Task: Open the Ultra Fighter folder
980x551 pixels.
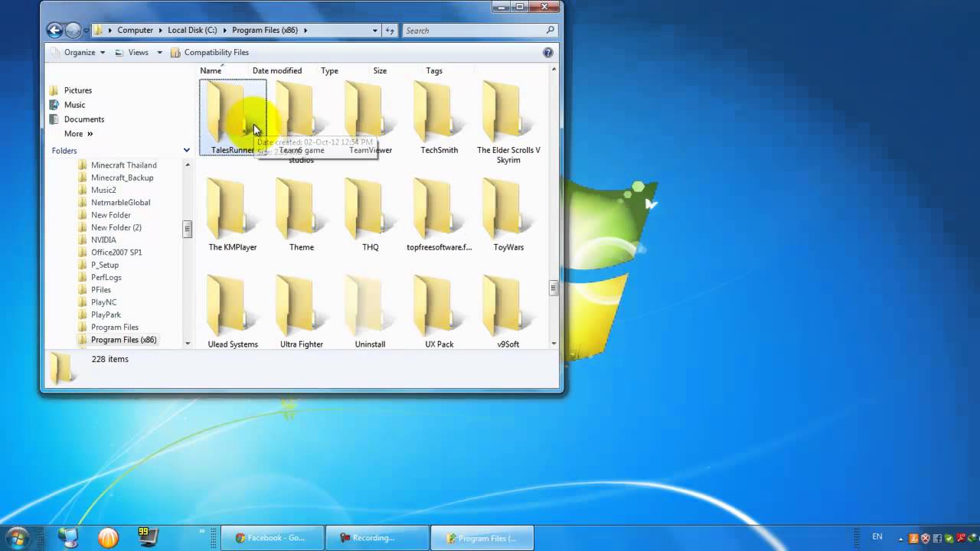Action: (x=302, y=311)
